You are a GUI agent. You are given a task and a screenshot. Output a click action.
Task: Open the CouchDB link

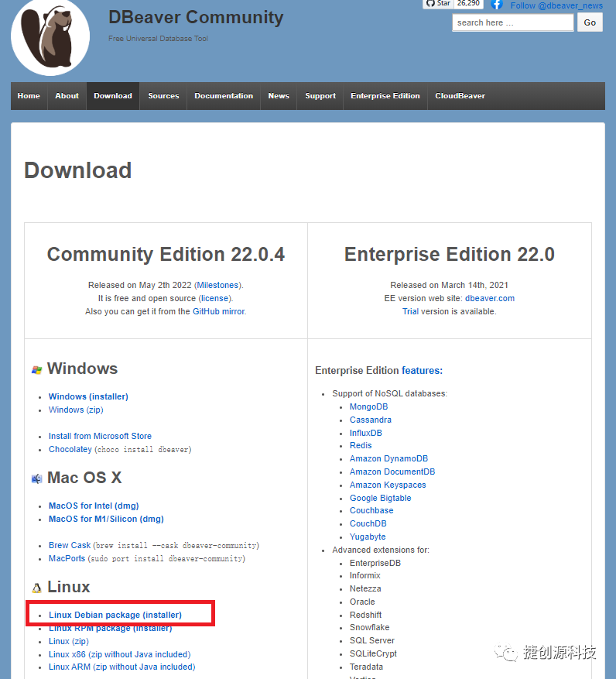pyautogui.click(x=368, y=523)
